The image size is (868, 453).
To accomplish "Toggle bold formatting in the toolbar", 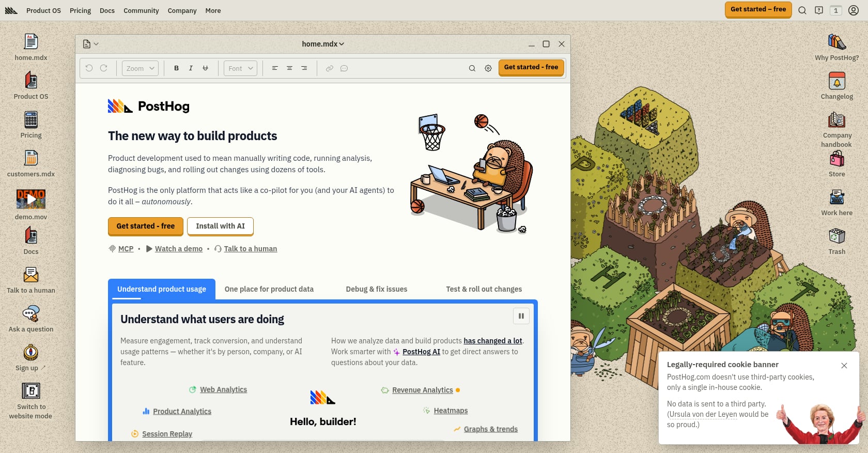I will [x=176, y=68].
